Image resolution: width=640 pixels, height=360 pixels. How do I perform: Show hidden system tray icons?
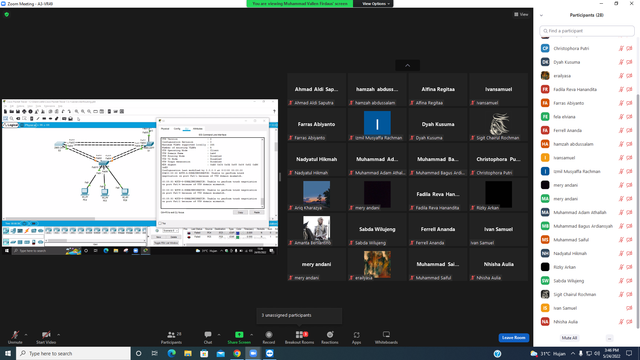[572, 353]
